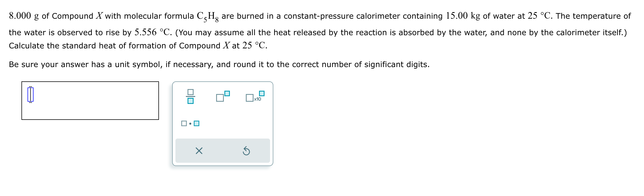Click the exponent box above the x10 symbol

click(x=262, y=93)
